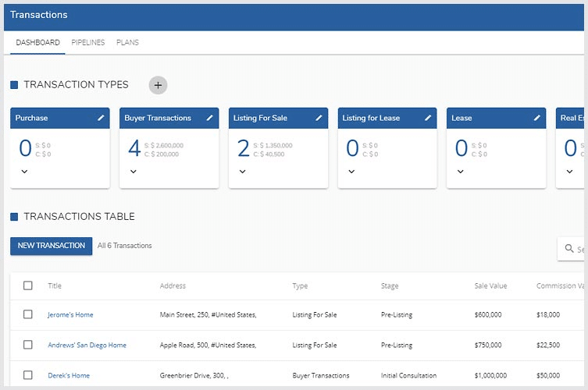Select the Derek's Home row checkbox
This screenshot has height=390, width=588.
(x=28, y=375)
